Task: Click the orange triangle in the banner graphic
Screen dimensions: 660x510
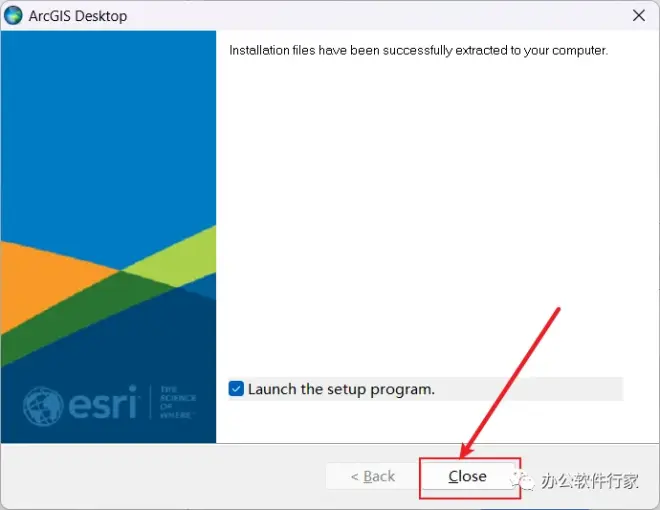Action: coord(42,282)
